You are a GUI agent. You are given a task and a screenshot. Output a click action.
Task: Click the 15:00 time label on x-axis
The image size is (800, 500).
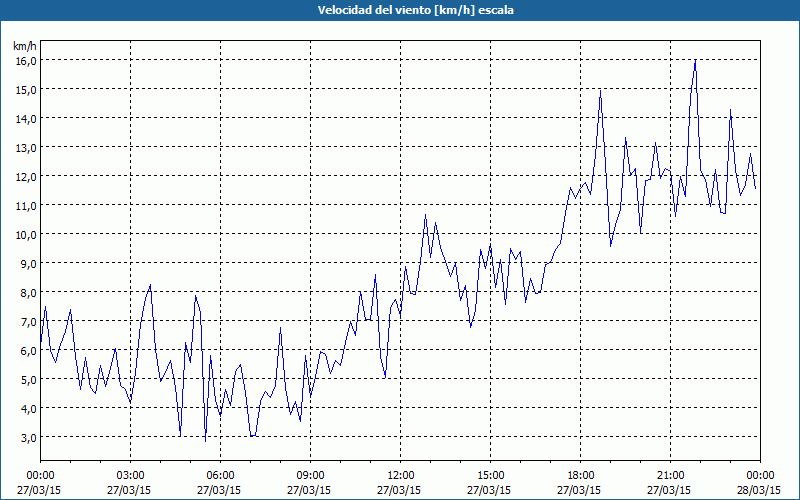click(x=490, y=476)
